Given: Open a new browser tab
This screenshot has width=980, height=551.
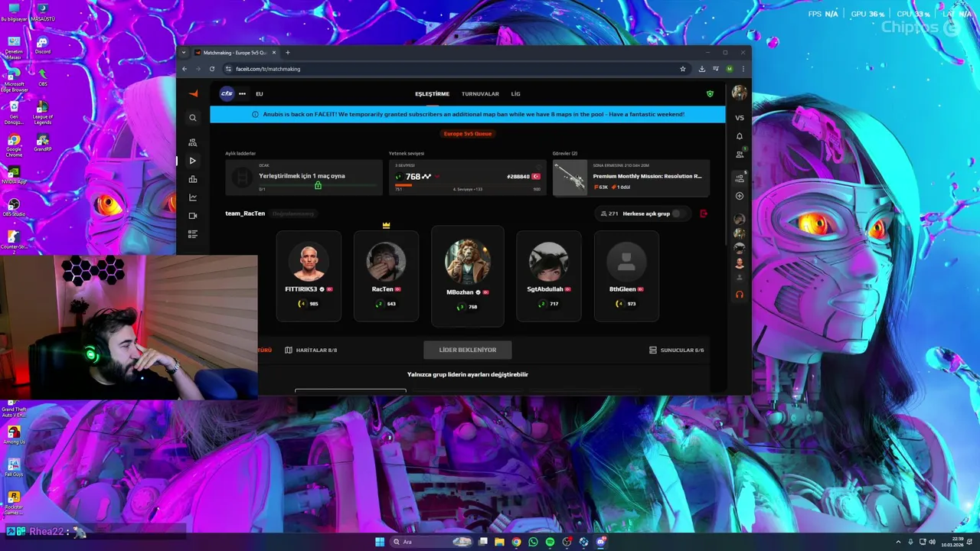Looking at the screenshot, I should point(288,53).
